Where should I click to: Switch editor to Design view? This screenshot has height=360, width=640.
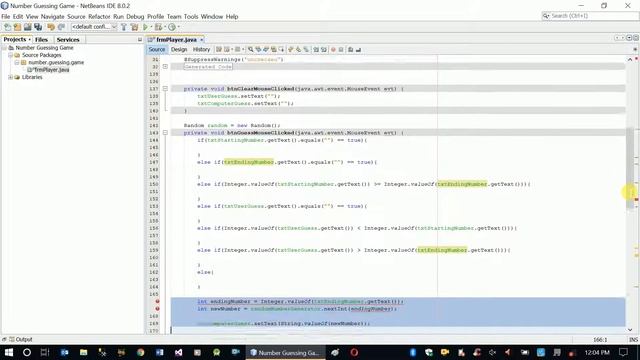pyautogui.click(x=179, y=49)
